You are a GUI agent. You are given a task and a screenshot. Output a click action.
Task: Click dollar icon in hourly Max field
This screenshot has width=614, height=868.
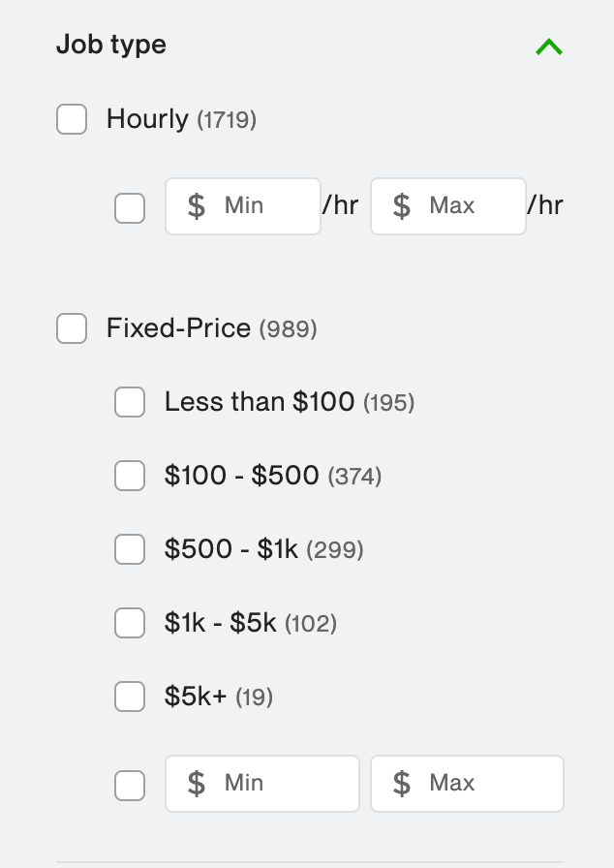coord(402,206)
